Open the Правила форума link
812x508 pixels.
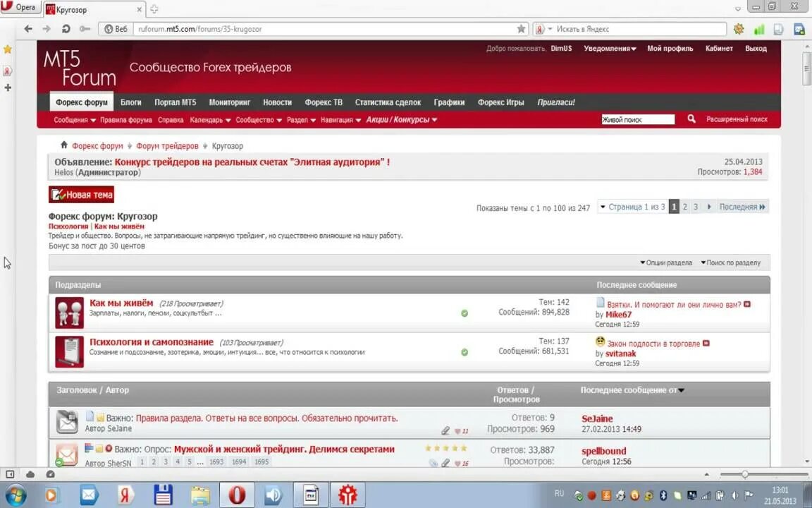126,120
